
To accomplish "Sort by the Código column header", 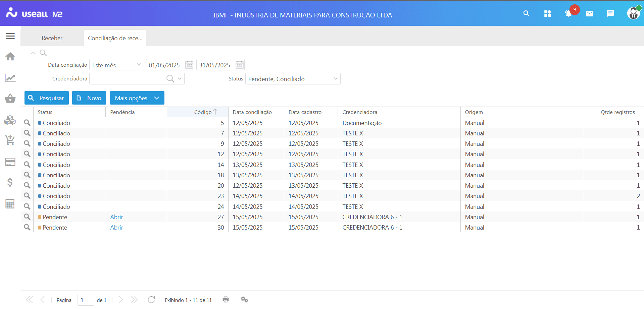I will [x=198, y=112].
